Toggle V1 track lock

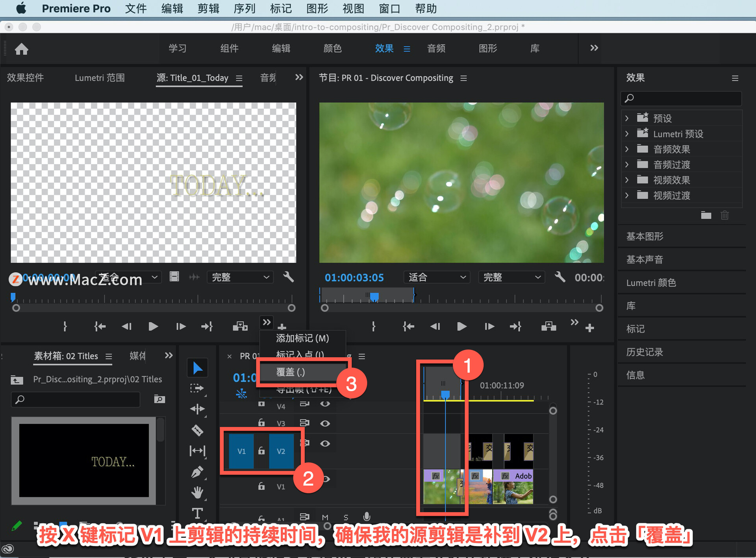tap(261, 486)
